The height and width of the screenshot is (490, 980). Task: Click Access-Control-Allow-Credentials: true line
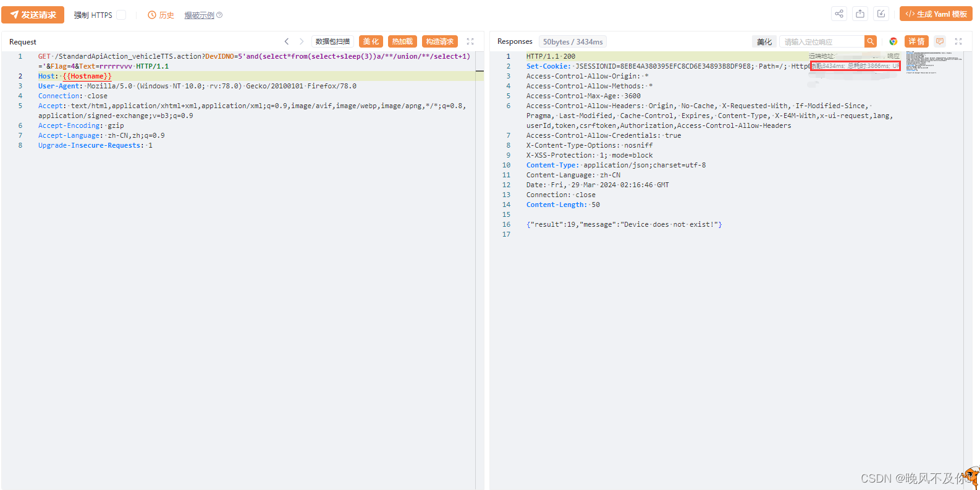[x=604, y=135]
